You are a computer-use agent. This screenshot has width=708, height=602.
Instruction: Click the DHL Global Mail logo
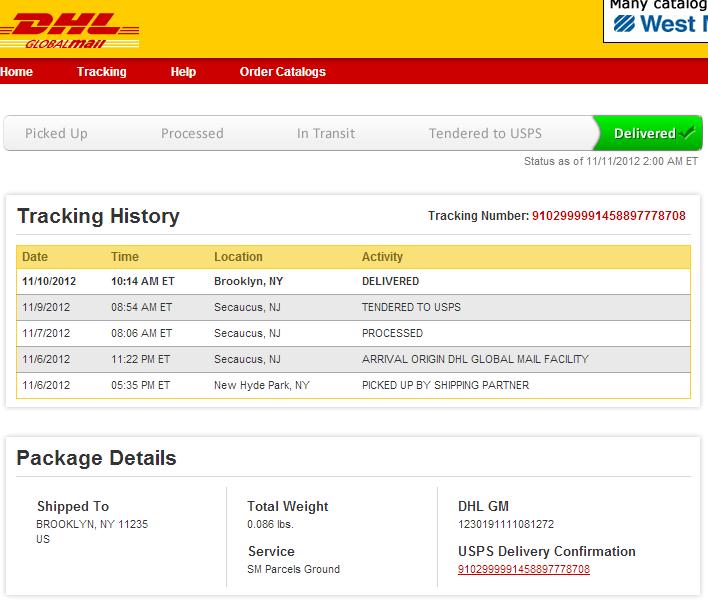(70, 30)
